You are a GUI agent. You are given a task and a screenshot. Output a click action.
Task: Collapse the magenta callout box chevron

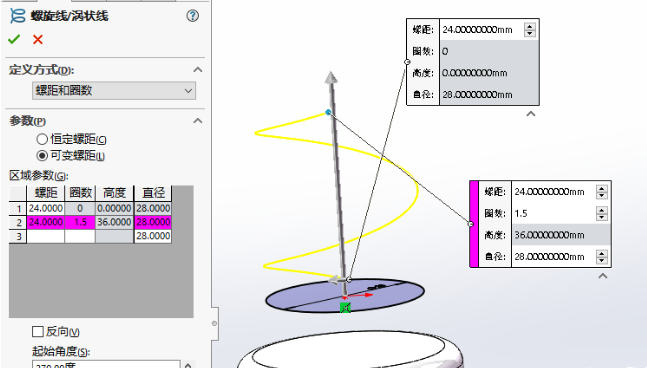point(602,276)
